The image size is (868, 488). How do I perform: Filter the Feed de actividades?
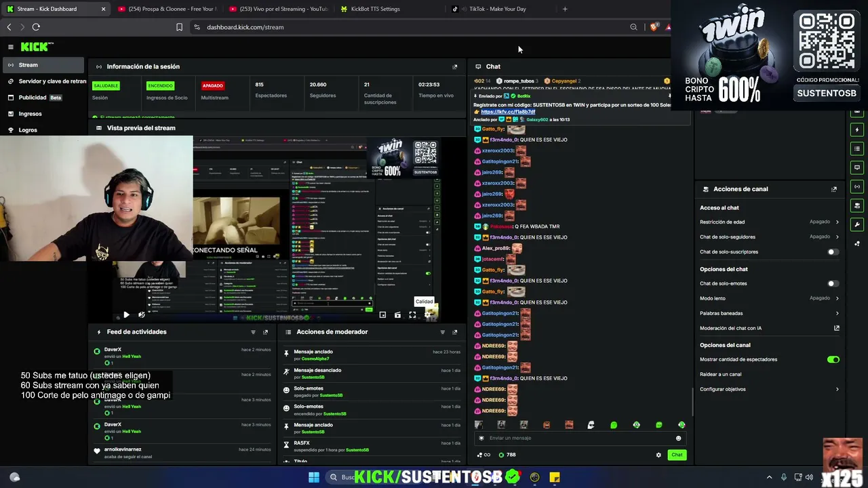point(254,332)
